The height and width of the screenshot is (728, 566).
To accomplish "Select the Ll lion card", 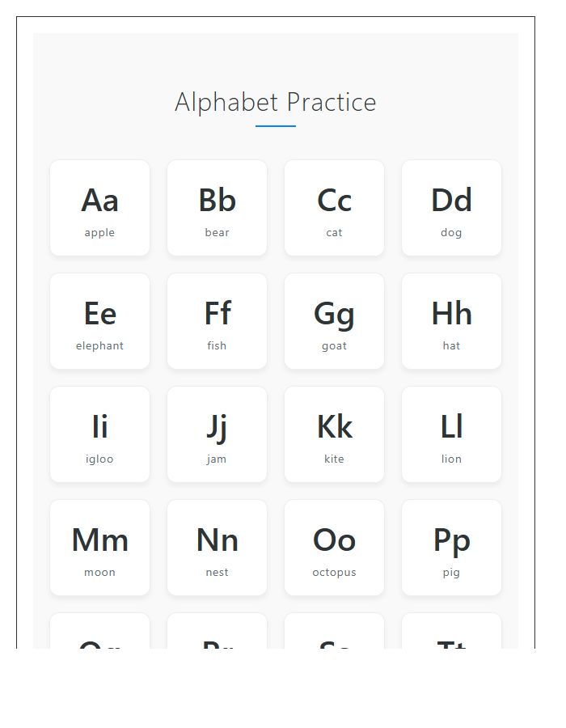I will 451,434.
